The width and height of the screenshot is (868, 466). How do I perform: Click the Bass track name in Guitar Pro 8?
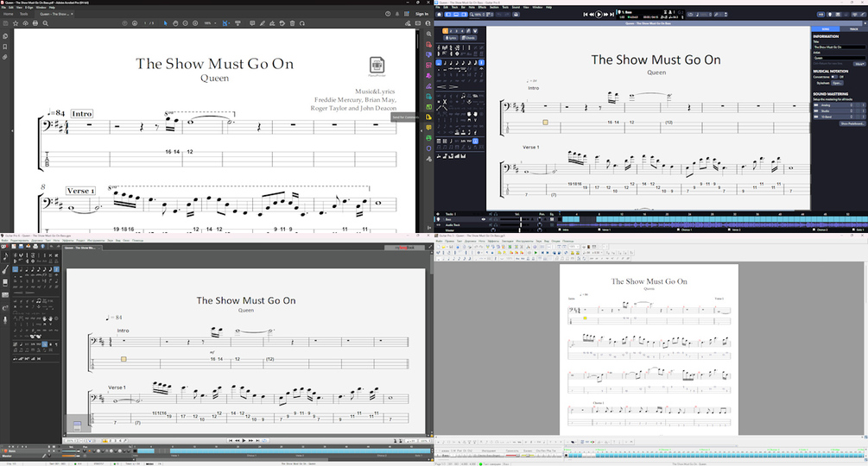448,219
